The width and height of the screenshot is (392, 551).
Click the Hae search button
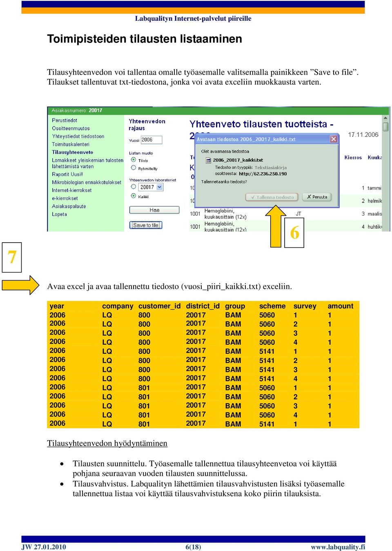[x=154, y=210]
